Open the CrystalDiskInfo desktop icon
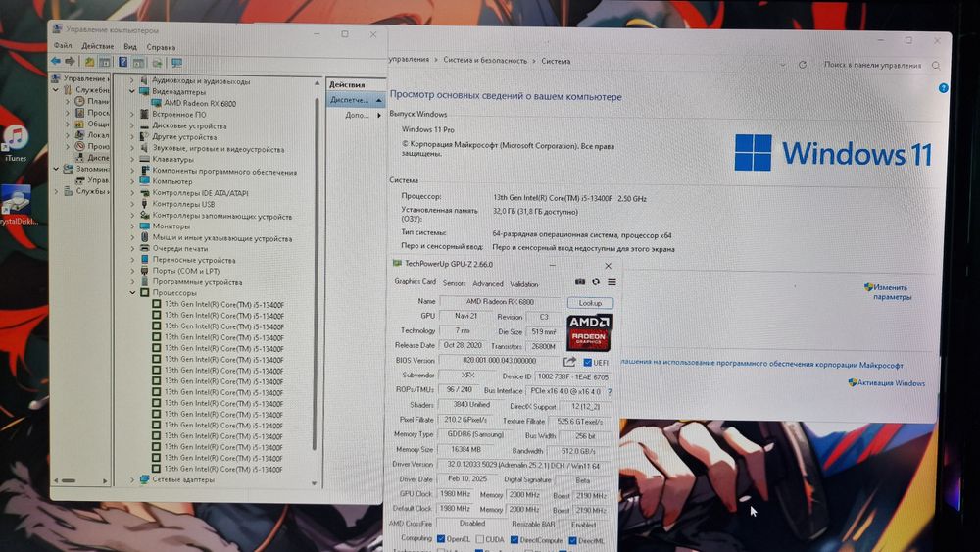The height and width of the screenshot is (552, 980). tap(17, 205)
